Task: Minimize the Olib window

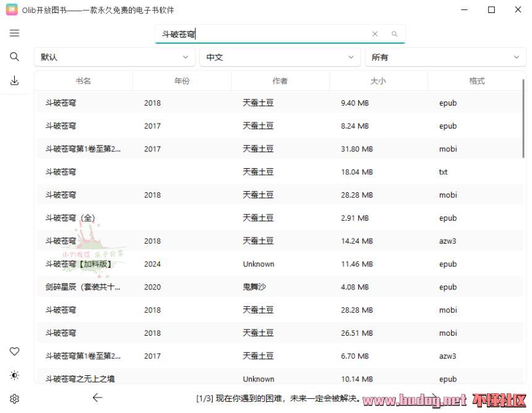Action: point(465,9)
